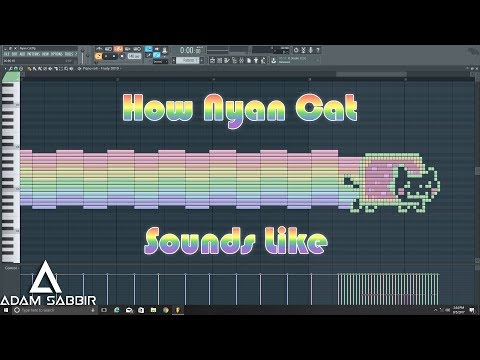Viewport: 480px width, 360px height.
Task: Select the piano roll draw pencil tool
Action: pyautogui.click(x=29, y=69)
